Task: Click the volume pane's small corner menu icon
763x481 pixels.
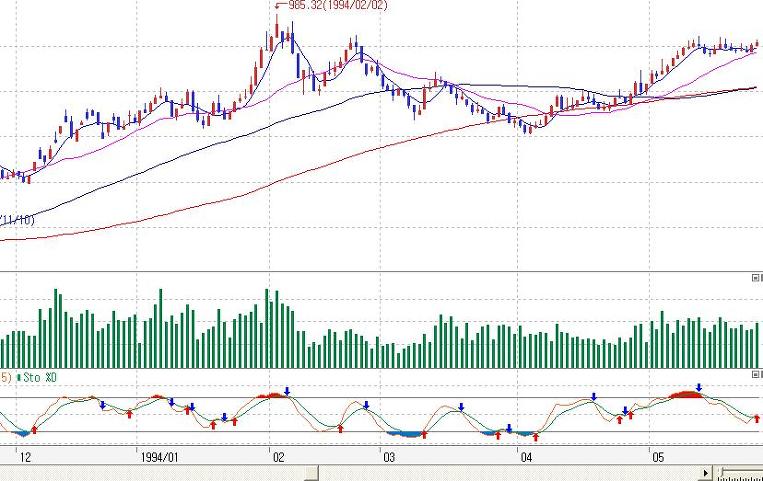Action: [756, 278]
